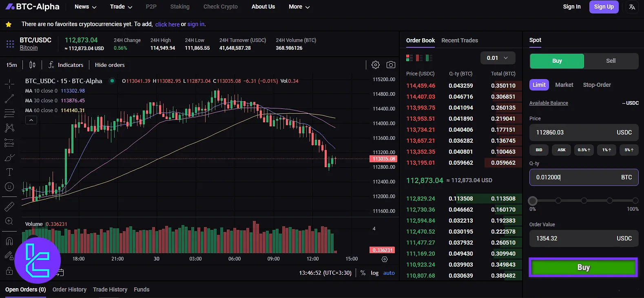Open the language selector icon
The height and width of the screenshot is (298, 644).
pos(632,7)
